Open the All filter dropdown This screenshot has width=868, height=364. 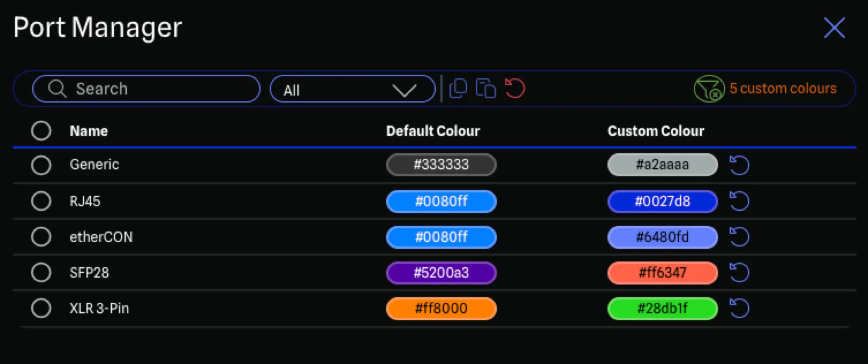point(352,90)
